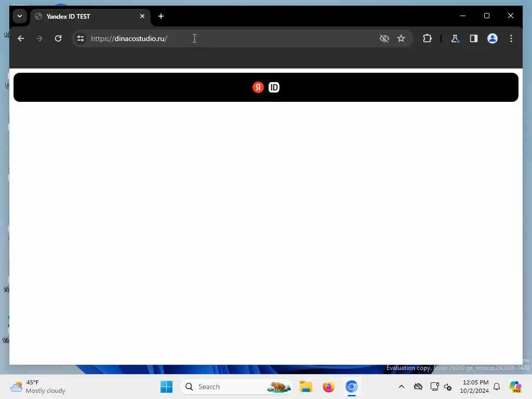The height and width of the screenshot is (399, 532).
Task: Open File Explorer from taskbar
Action: (x=305, y=387)
